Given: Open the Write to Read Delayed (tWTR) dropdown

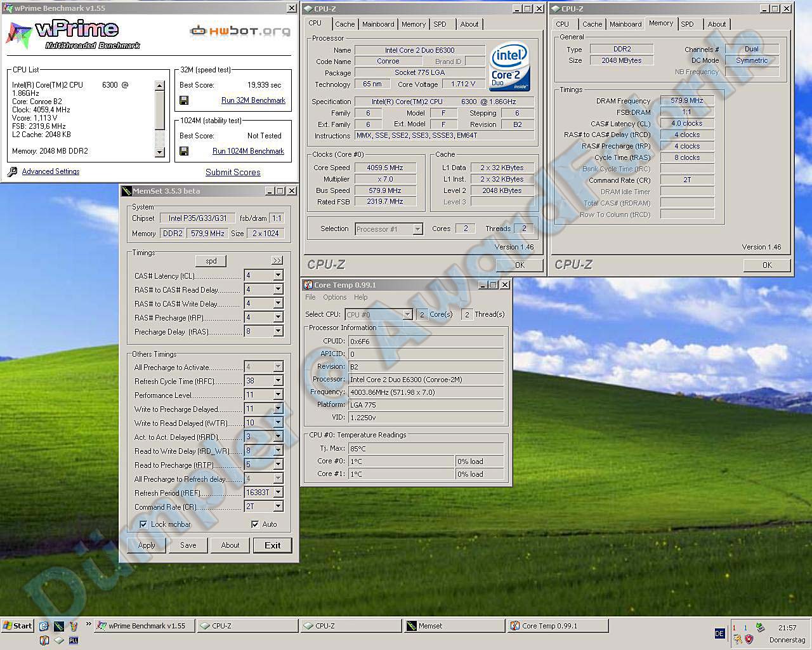Looking at the screenshot, I should pos(278,423).
